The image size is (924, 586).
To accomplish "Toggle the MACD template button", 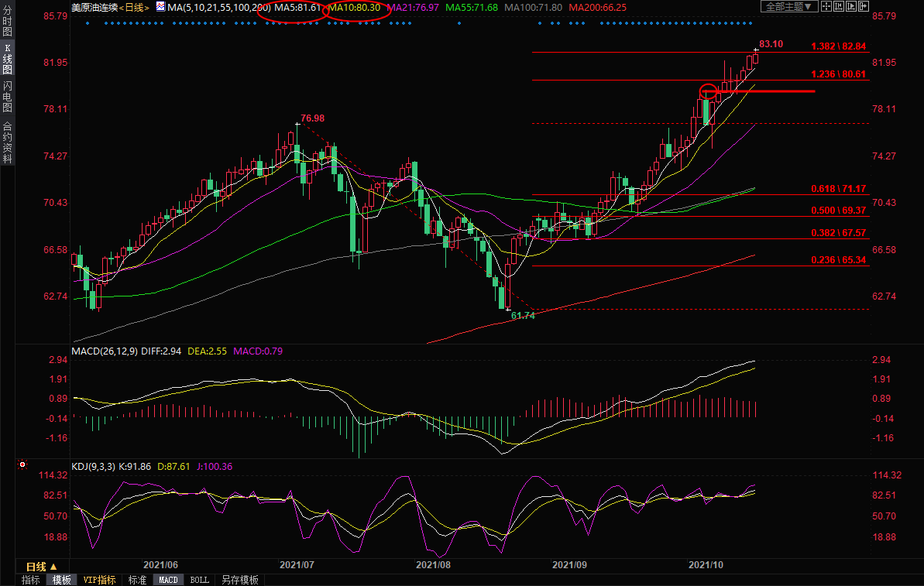I will (168, 580).
